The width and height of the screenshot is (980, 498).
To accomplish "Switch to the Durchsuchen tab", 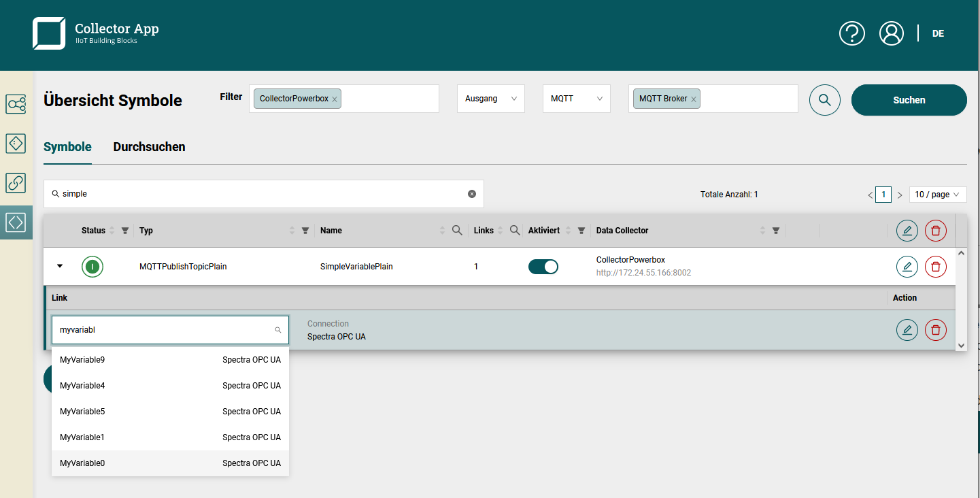I will (149, 146).
